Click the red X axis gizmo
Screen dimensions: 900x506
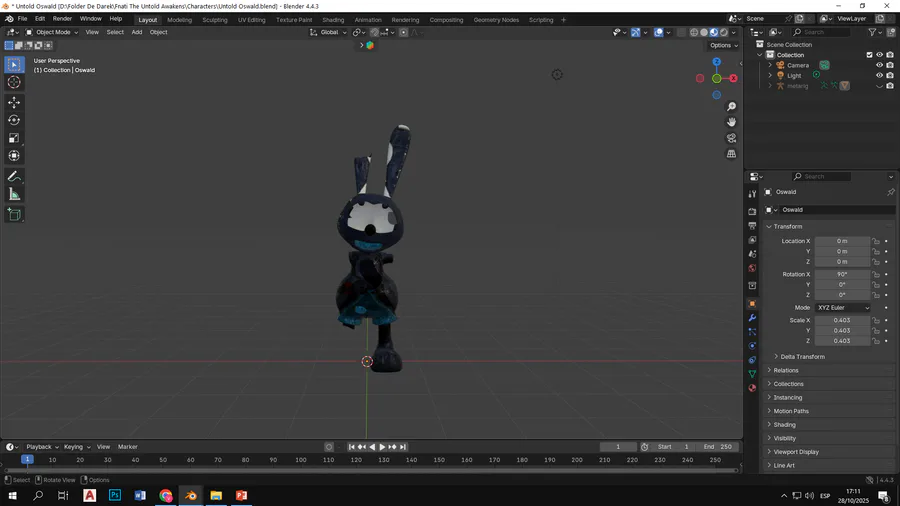click(733, 79)
